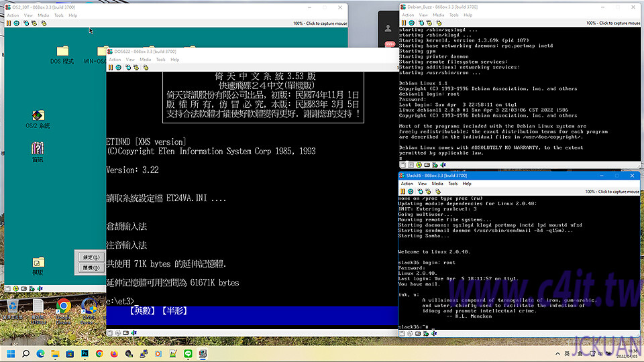Click CD-ROM icon in Debian_Buzz status bar

tap(419, 165)
